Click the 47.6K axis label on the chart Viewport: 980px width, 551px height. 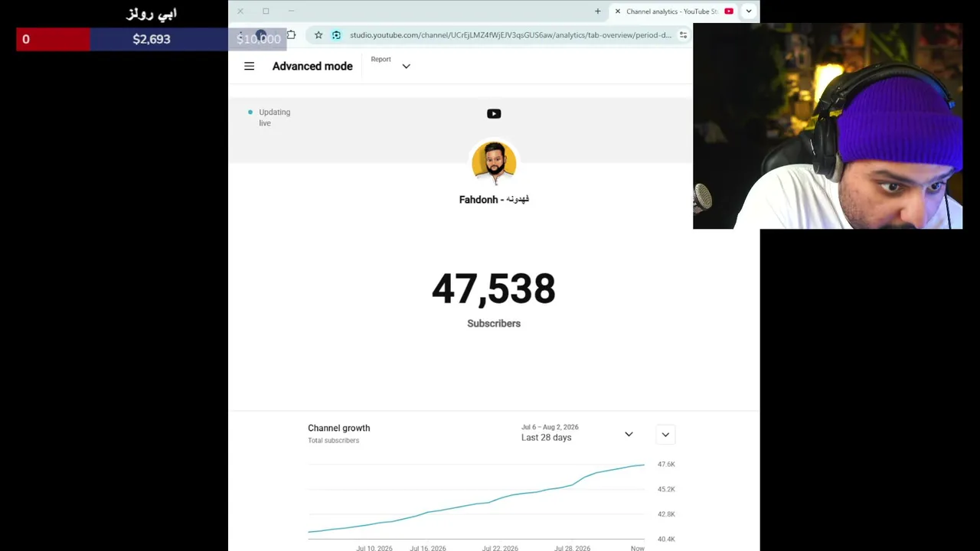click(x=666, y=465)
